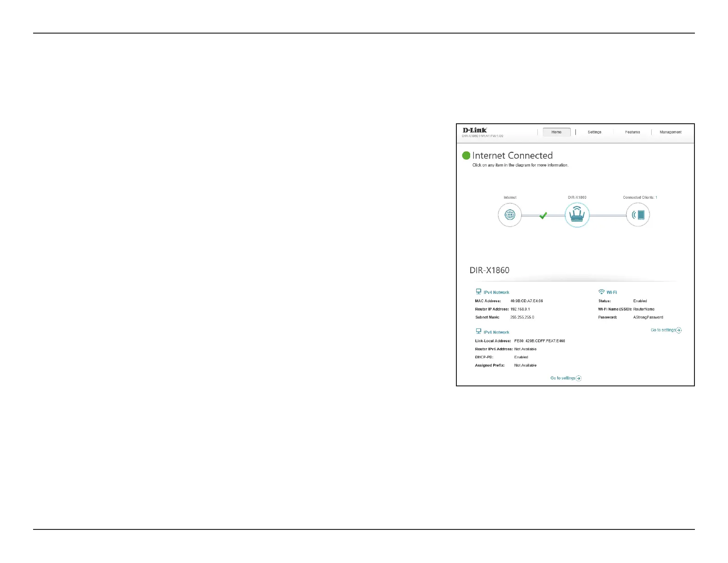Click the green Internet status dot
This screenshot has height=563, width=728.
pyautogui.click(x=466, y=155)
